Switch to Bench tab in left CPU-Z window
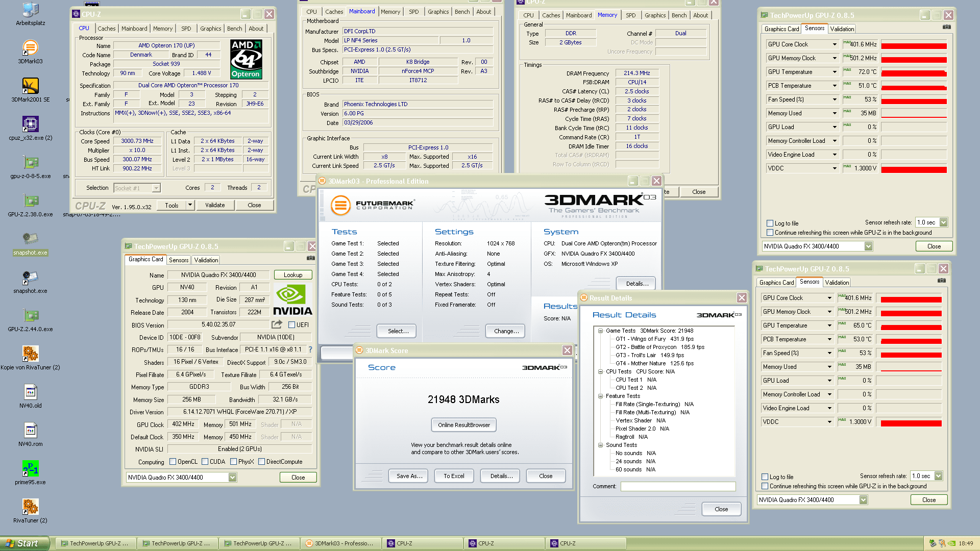 (x=234, y=29)
